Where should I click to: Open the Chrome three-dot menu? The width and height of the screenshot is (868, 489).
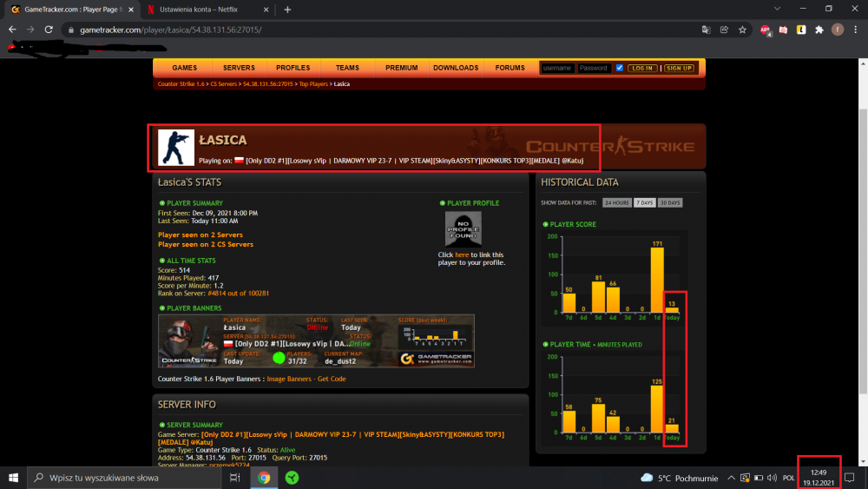(856, 30)
